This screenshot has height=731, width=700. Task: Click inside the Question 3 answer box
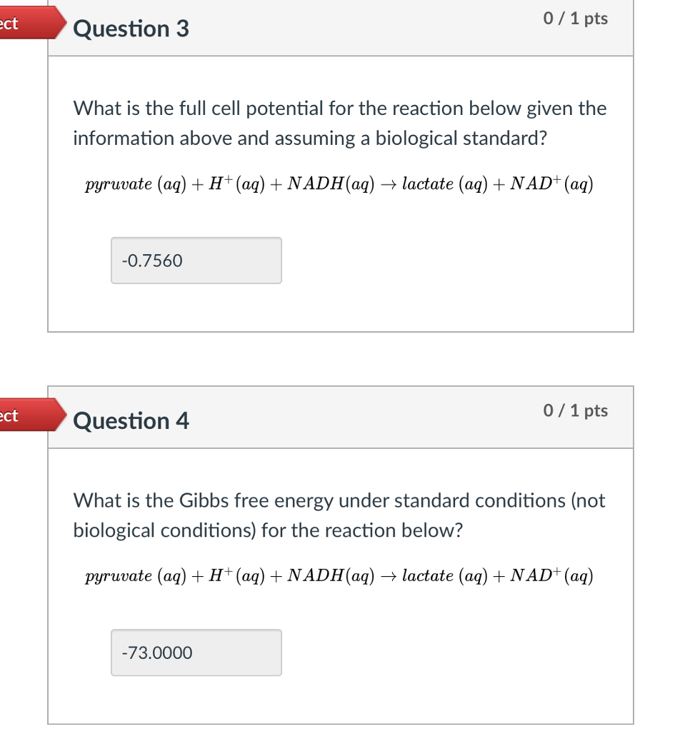(196, 261)
